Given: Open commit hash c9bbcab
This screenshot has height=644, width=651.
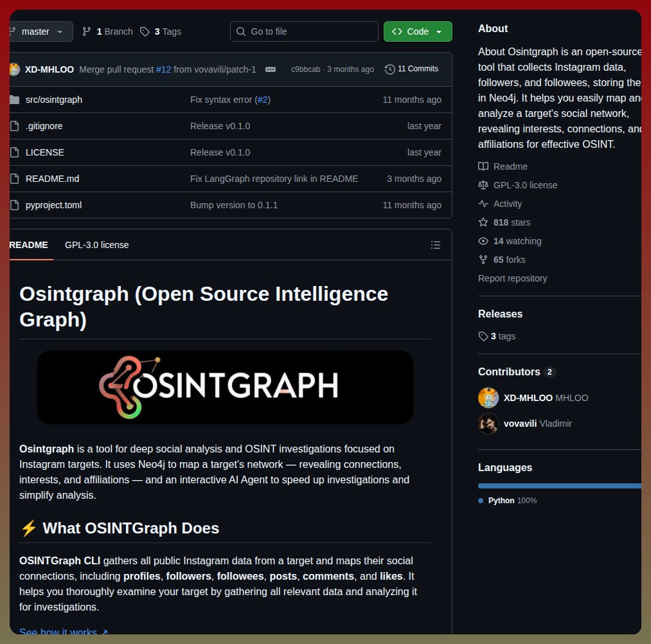Looking at the screenshot, I should [x=305, y=69].
